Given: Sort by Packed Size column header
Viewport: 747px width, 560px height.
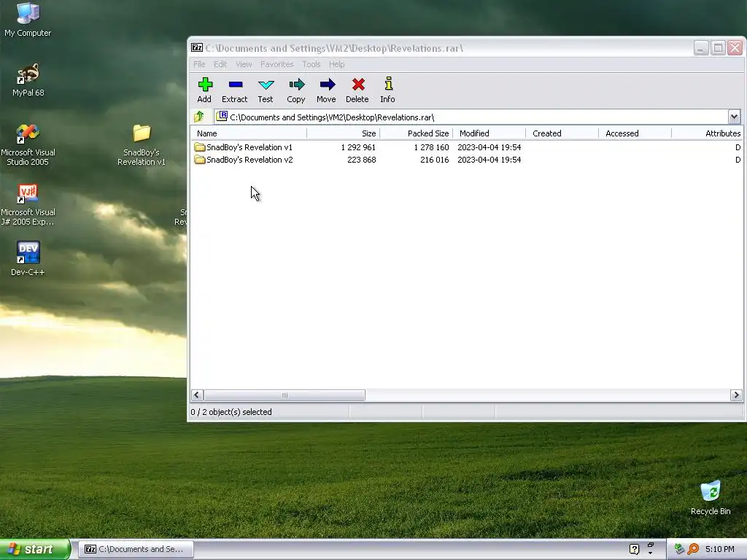Looking at the screenshot, I should pyautogui.click(x=417, y=133).
